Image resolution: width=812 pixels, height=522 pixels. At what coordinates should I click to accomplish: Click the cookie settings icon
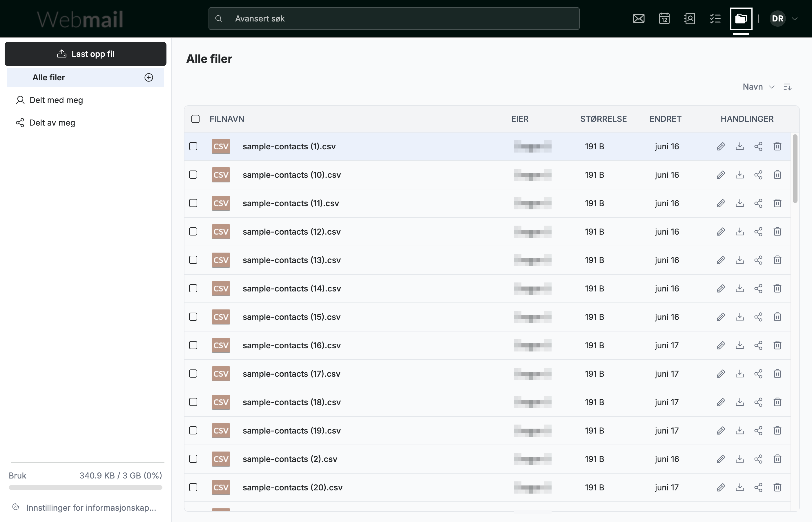pos(16,507)
